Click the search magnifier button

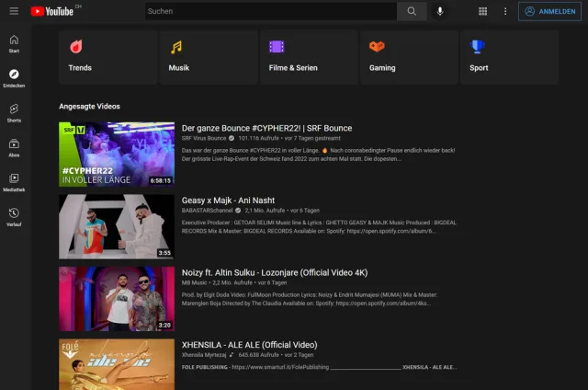click(411, 11)
